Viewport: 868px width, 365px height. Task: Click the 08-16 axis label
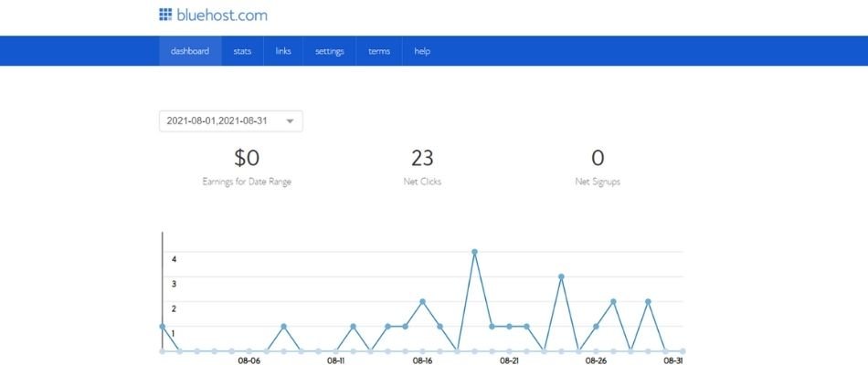coord(422,360)
